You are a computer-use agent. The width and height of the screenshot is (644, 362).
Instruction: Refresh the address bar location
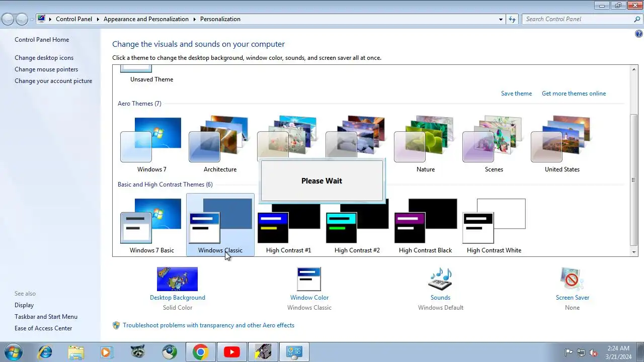coord(512,19)
